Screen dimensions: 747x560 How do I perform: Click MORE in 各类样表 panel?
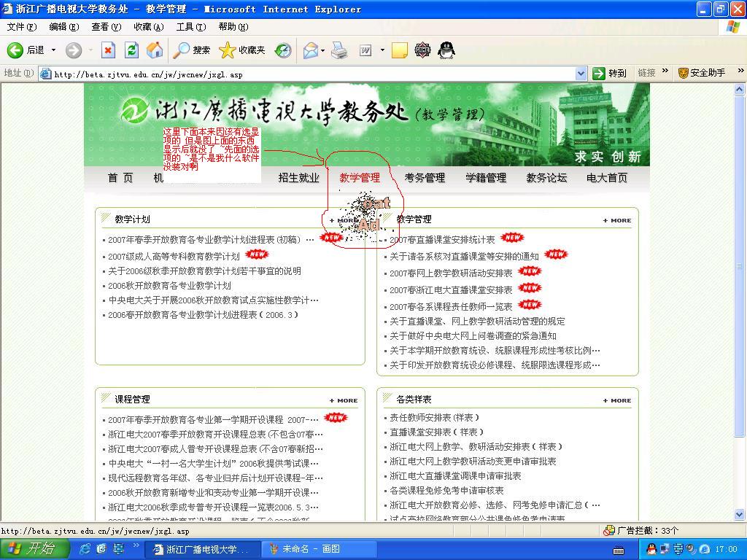[x=617, y=400]
